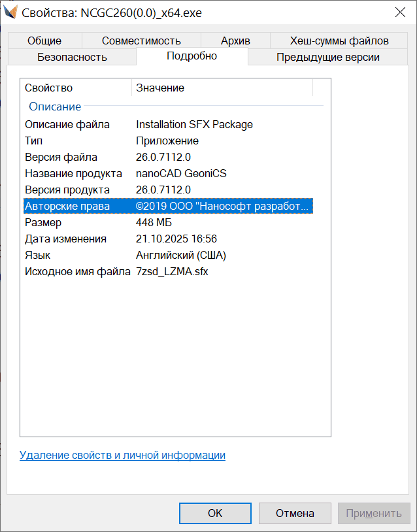
Task: Click the Отмена button
Action: pos(295,513)
